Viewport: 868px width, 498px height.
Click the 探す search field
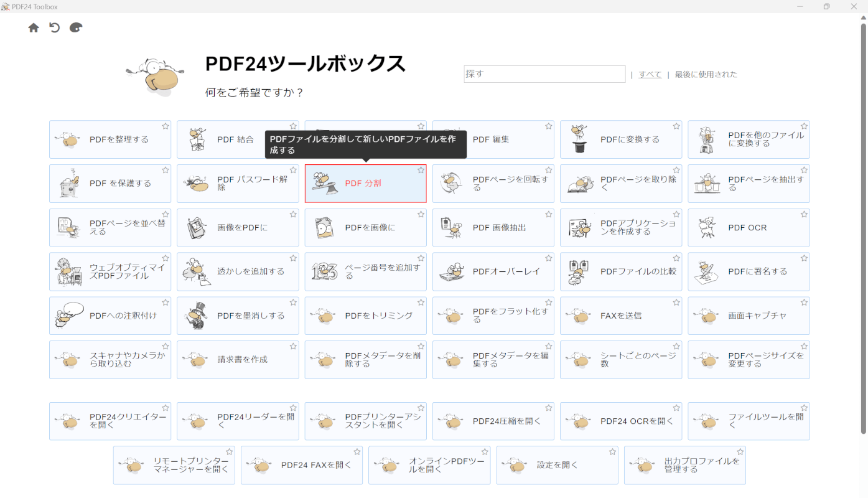(544, 74)
